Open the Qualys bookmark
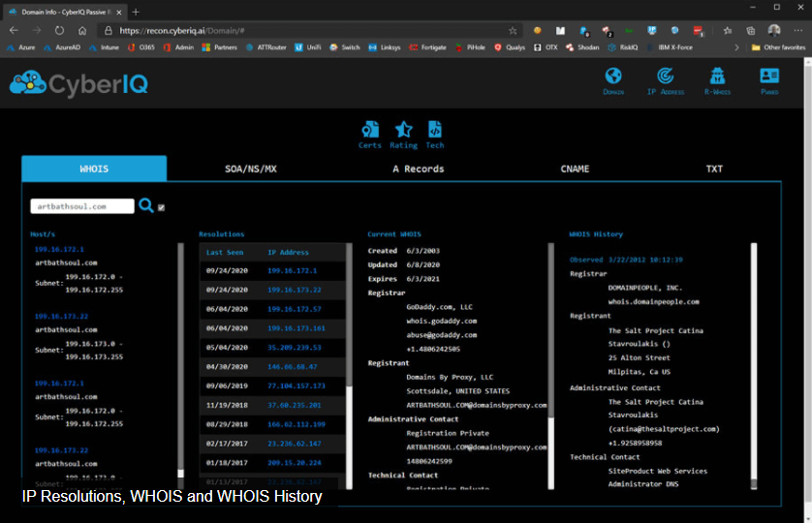 tap(510, 47)
